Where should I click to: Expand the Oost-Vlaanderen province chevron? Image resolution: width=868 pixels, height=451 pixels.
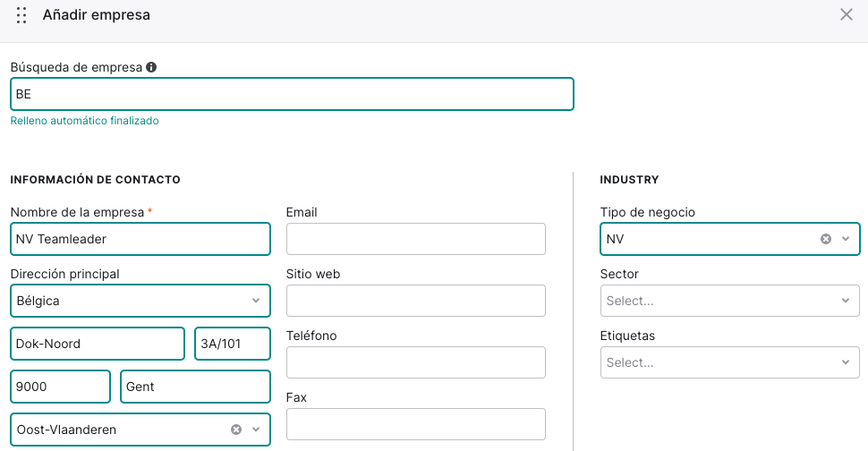256,430
